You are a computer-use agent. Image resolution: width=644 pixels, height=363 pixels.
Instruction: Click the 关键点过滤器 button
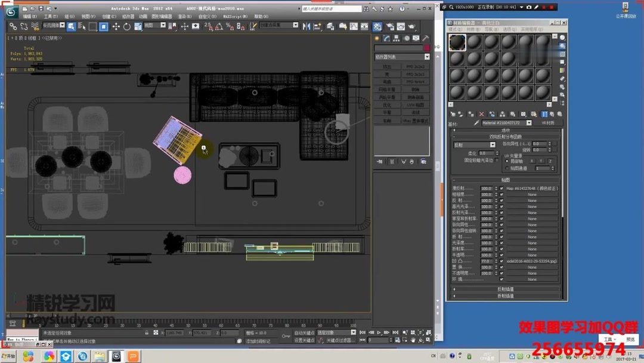(340, 340)
